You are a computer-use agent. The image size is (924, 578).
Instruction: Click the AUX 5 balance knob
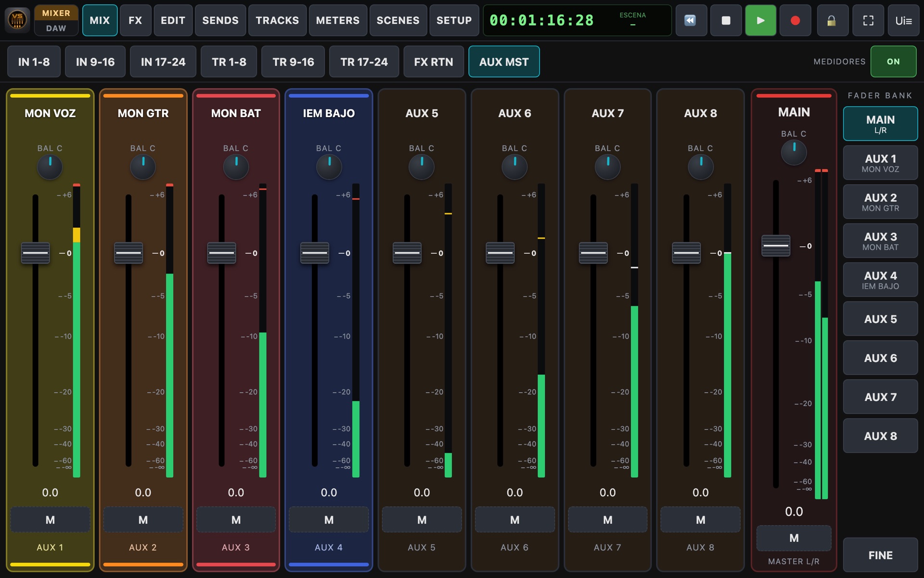pyautogui.click(x=422, y=167)
